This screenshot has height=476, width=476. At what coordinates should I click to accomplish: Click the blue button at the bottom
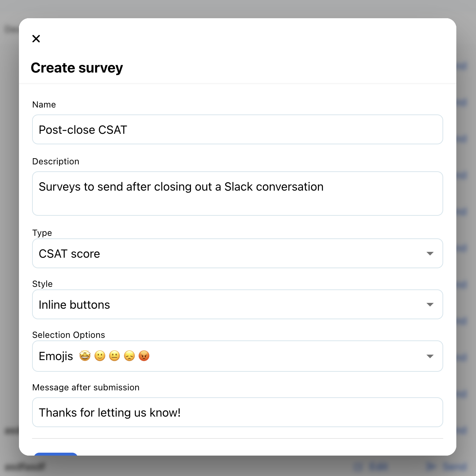[55, 457]
